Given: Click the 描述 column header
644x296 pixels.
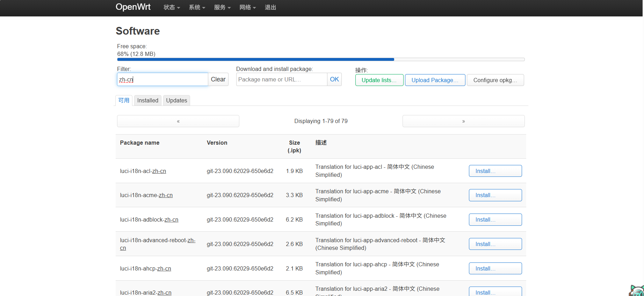Looking at the screenshot, I should [321, 143].
